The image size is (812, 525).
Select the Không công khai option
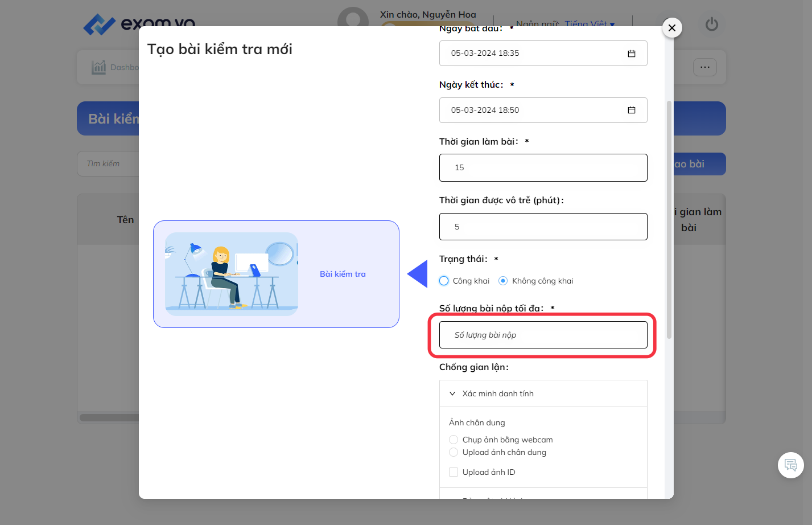click(503, 281)
